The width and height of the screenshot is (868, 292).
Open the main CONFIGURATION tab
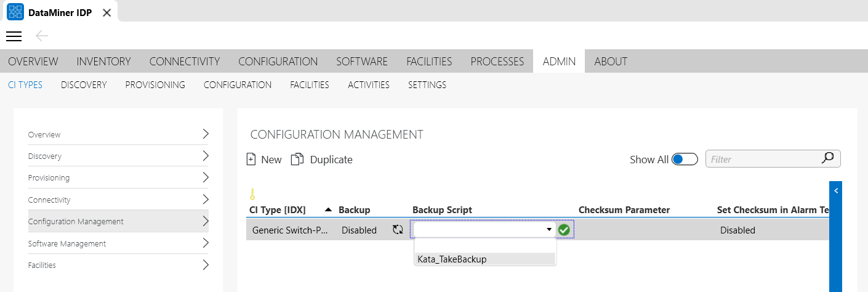pyautogui.click(x=278, y=61)
